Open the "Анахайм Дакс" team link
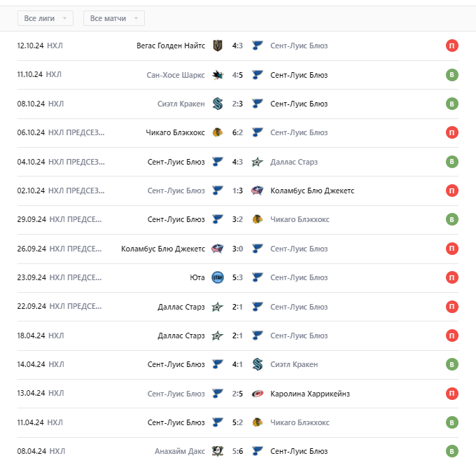This screenshot has height=463, width=476. point(180,451)
